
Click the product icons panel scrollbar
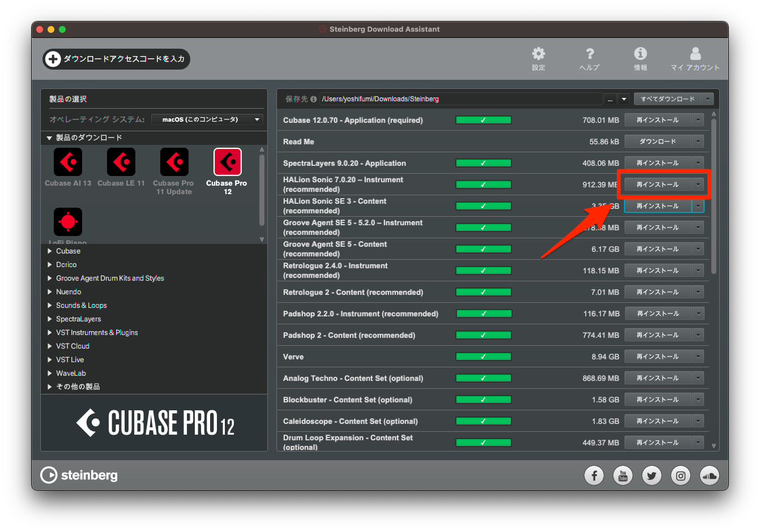click(x=262, y=190)
